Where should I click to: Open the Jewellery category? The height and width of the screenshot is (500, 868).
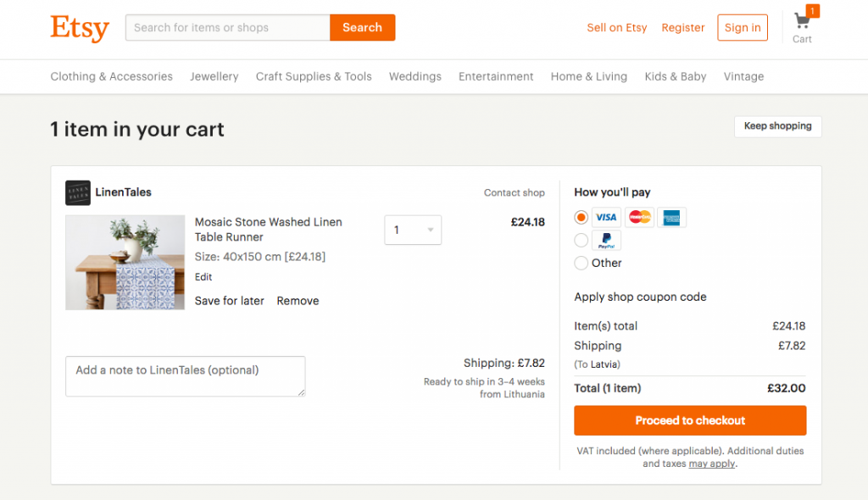click(x=214, y=76)
